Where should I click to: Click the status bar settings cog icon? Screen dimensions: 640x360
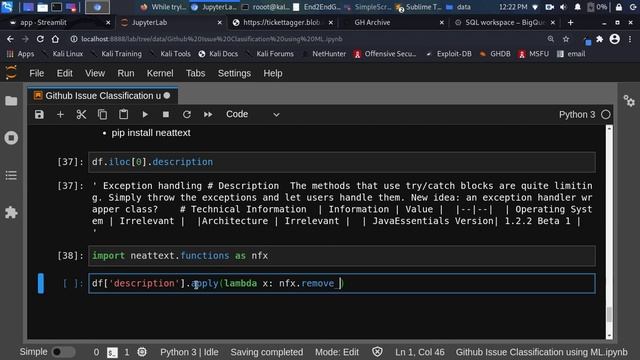coord(142,352)
